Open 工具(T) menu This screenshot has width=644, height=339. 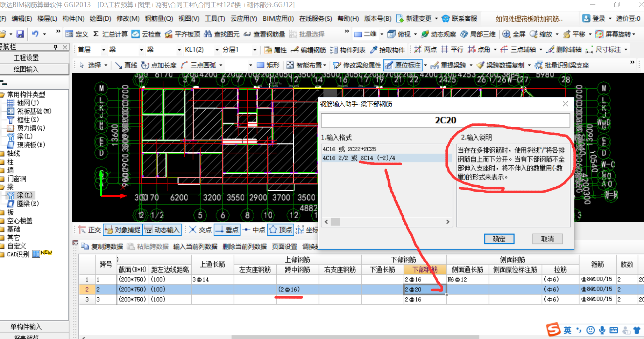215,19
